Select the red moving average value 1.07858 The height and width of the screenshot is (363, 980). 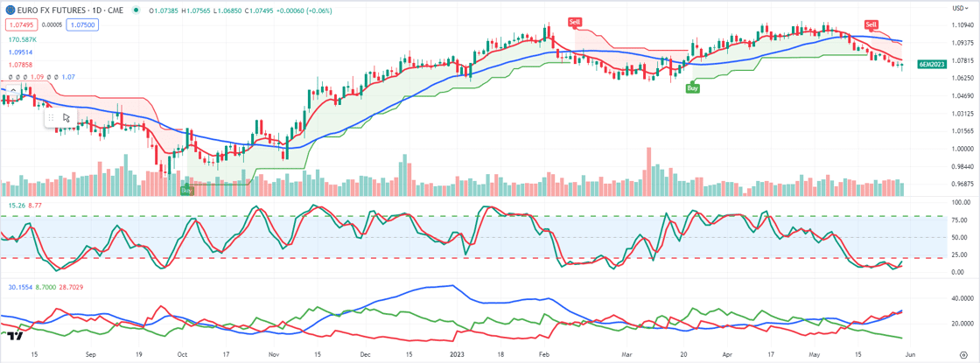tap(20, 65)
